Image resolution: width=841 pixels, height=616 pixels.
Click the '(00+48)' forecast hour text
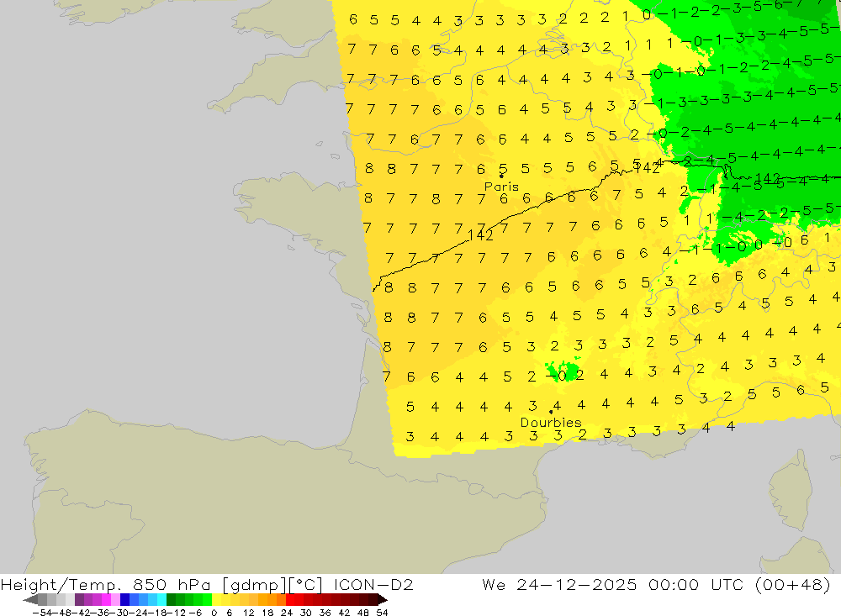pyautogui.click(x=792, y=585)
